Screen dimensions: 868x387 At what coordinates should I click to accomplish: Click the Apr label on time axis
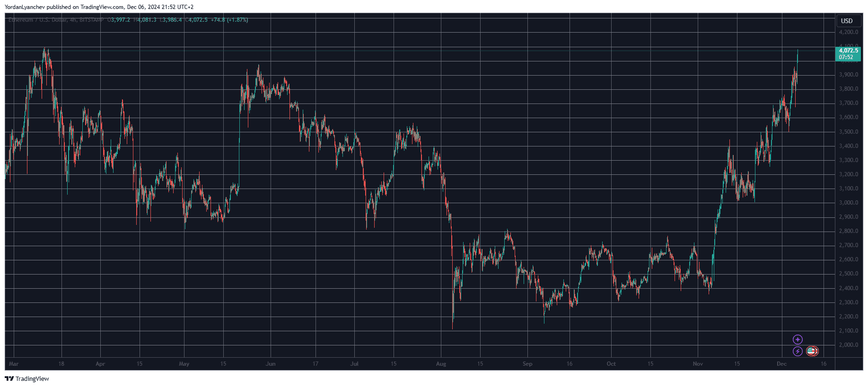tap(100, 364)
